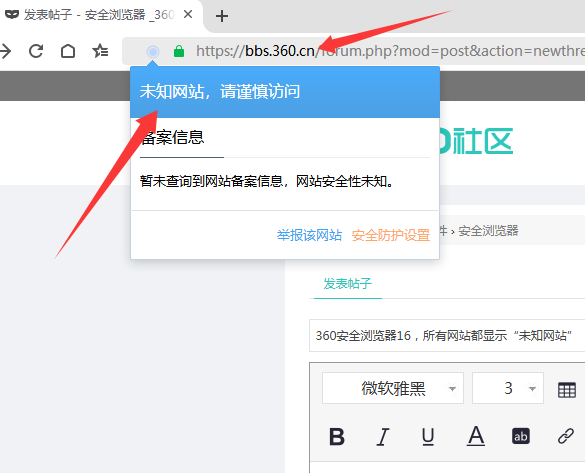Click the green padlock icon
This screenshot has width=585, height=473.
[179, 51]
